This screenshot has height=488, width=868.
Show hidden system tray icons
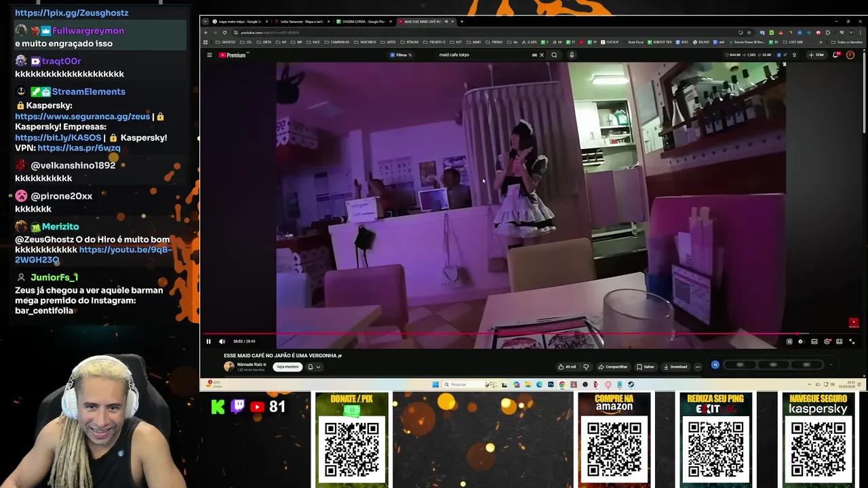(810, 384)
